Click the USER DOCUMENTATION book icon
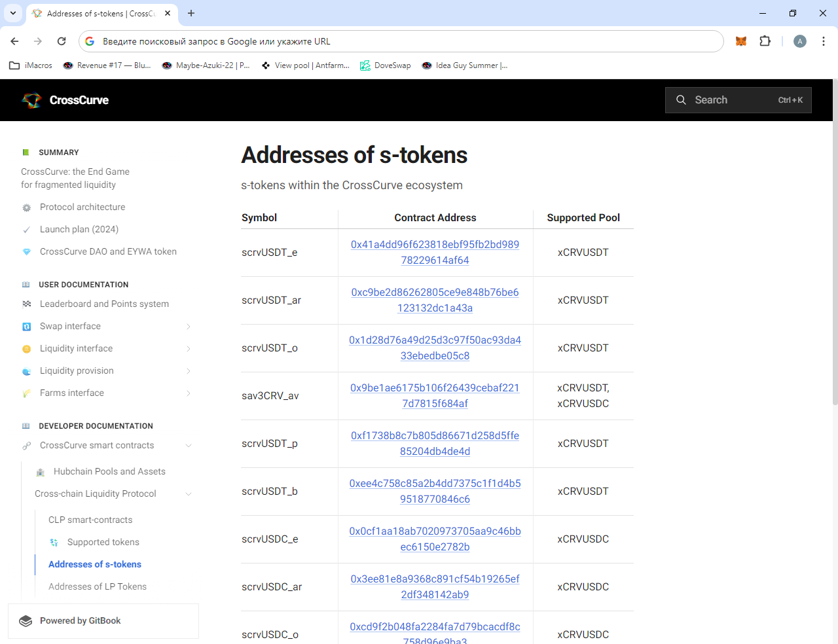The image size is (838, 644). point(26,285)
